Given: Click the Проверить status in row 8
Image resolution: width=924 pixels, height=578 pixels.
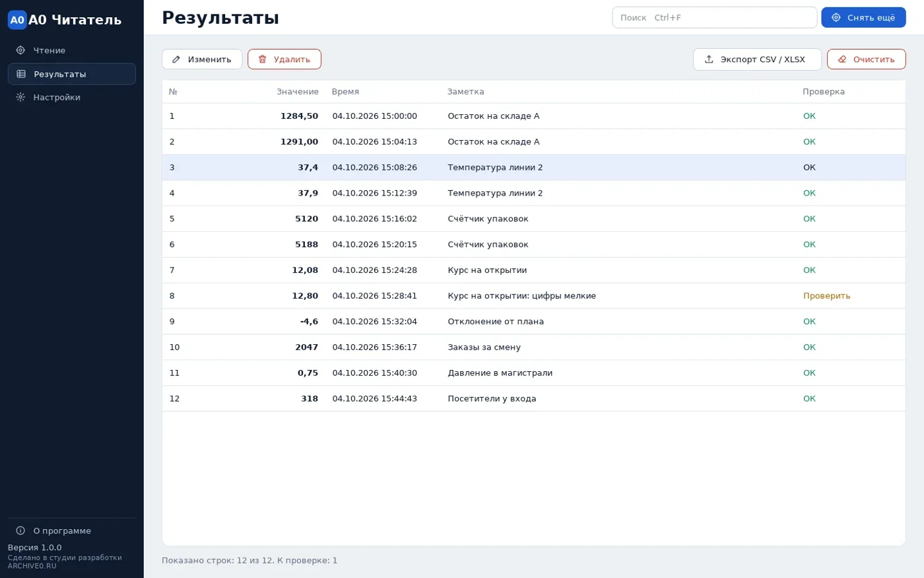Looking at the screenshot, I should [x=826, y=296].
